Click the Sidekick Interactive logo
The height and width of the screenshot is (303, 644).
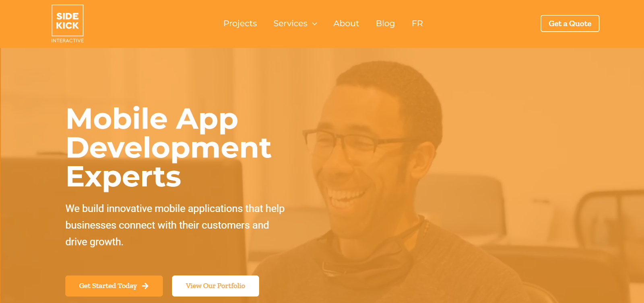(x=68, y=24)
